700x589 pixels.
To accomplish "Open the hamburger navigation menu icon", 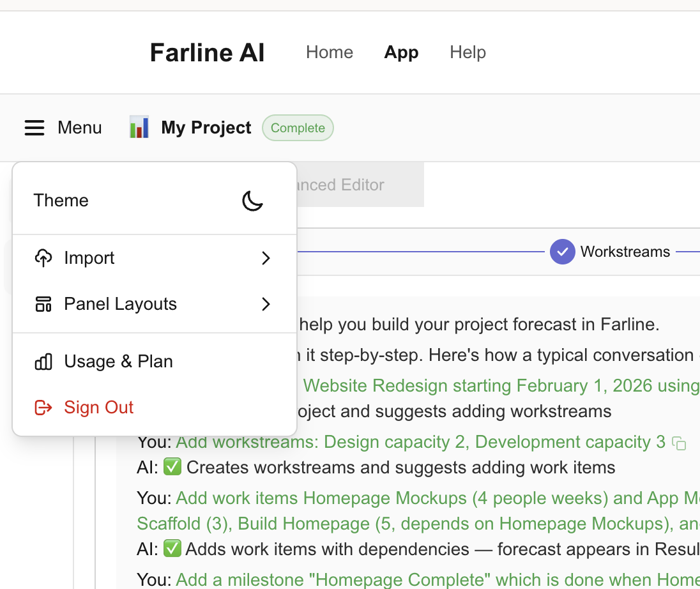I will (34, 128).
